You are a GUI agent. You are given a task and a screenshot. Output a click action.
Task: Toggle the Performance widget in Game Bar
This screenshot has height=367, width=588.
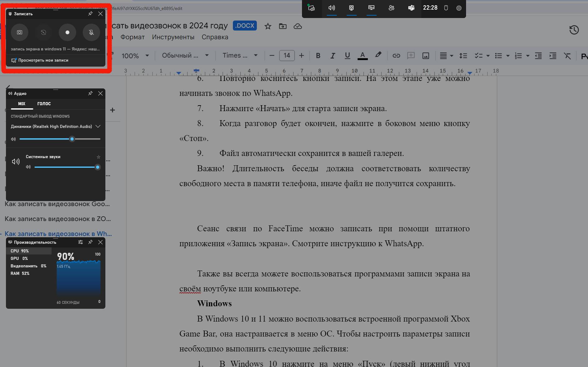point(371,8)
